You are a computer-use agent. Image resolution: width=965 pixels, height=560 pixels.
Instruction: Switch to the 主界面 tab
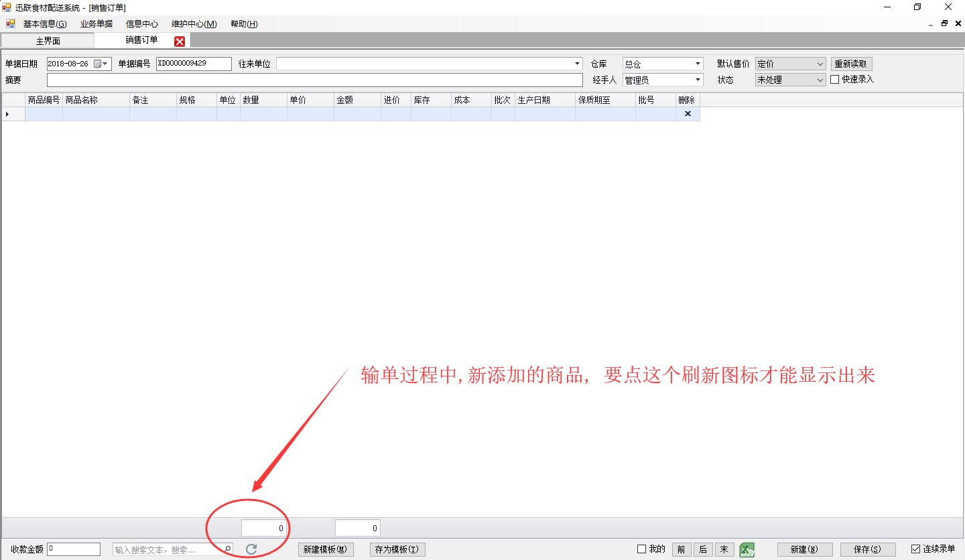tap(48, 41)
